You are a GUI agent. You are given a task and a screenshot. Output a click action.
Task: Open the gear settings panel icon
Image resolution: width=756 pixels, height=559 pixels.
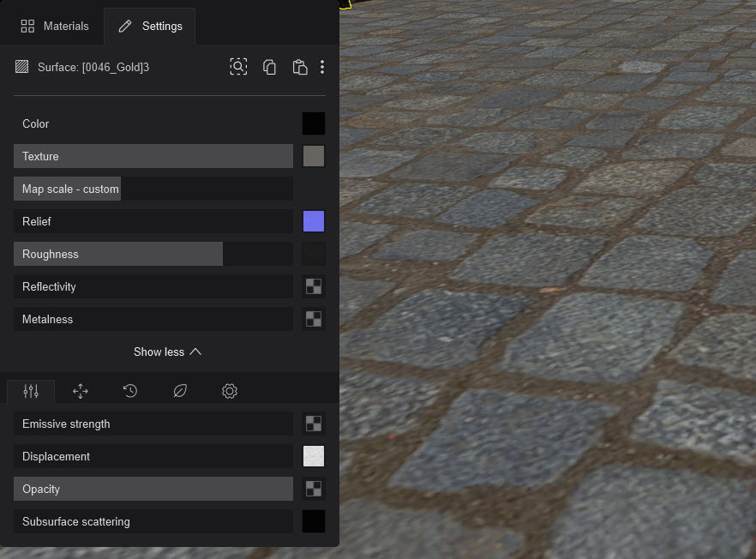229,391
